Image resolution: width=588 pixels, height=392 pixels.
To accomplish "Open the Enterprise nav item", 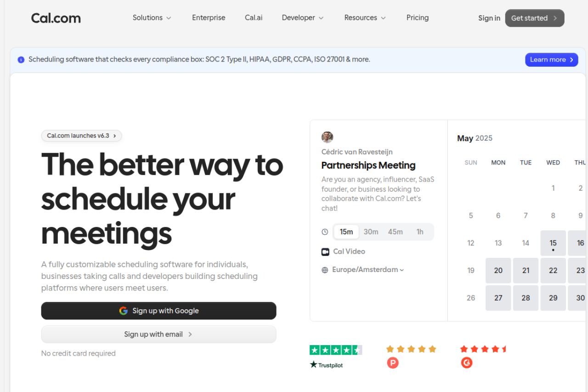I will tap(209, 18).
